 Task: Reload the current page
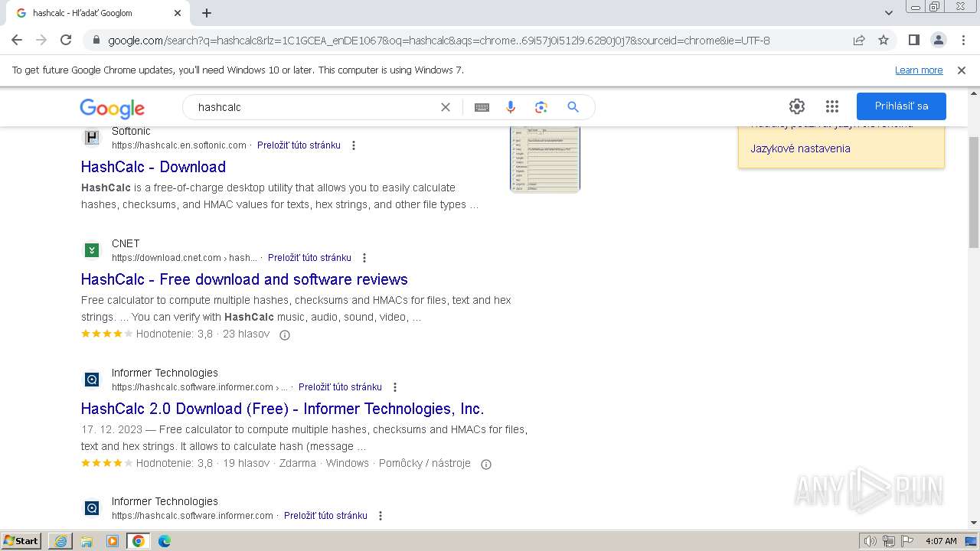pos(66,40)
